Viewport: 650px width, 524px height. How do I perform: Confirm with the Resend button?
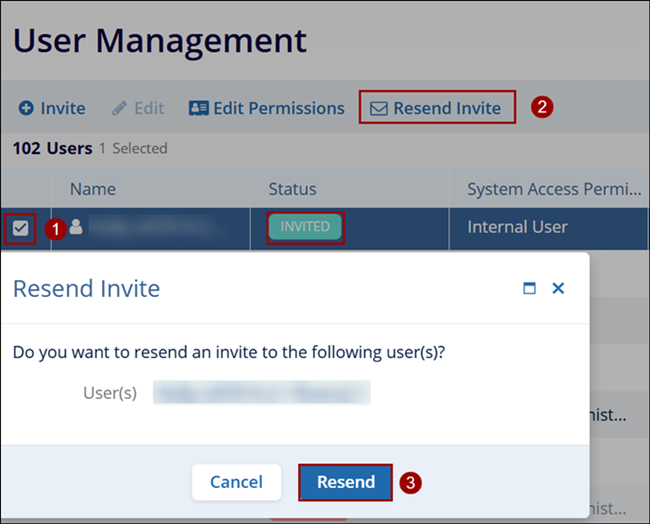(x=346, y=482)
